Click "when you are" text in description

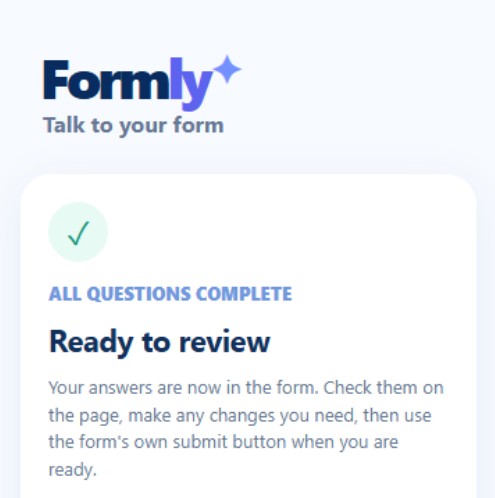pos(345,443)
